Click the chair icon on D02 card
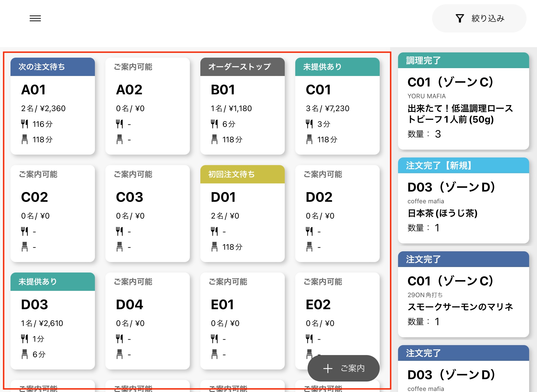This screenshot has width=537, height=392. (x=309, y=247)
